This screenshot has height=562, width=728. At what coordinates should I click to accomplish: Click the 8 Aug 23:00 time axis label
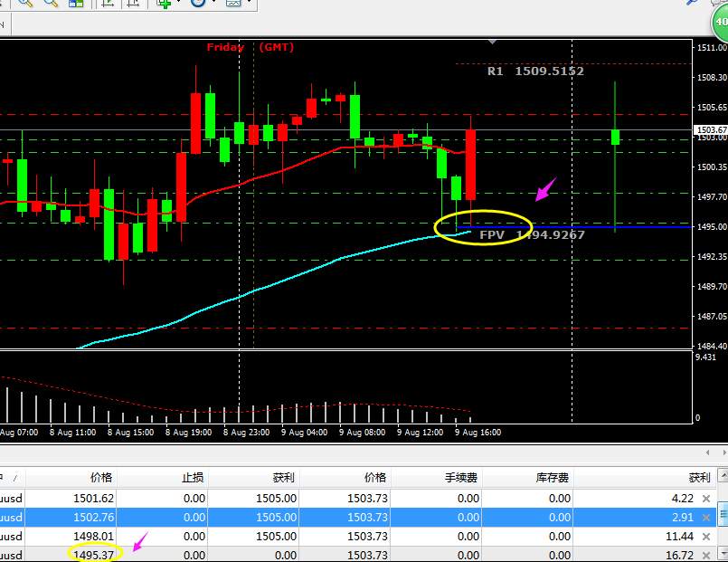coord(246,433)
